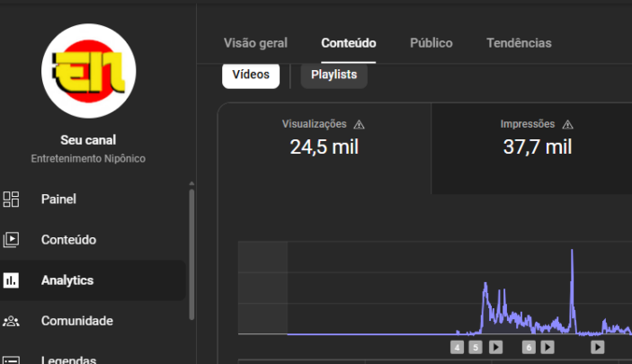Image resolution: width=632 pixels, height=364 pixels.
Task: Select the Vídeos filter chip
Action: click(x=251, y=75)
